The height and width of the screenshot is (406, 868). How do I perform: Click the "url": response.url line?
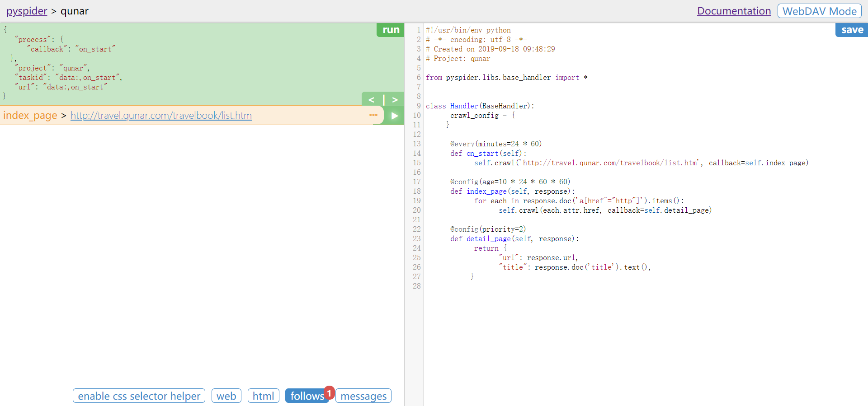click(x=538, y=257)
